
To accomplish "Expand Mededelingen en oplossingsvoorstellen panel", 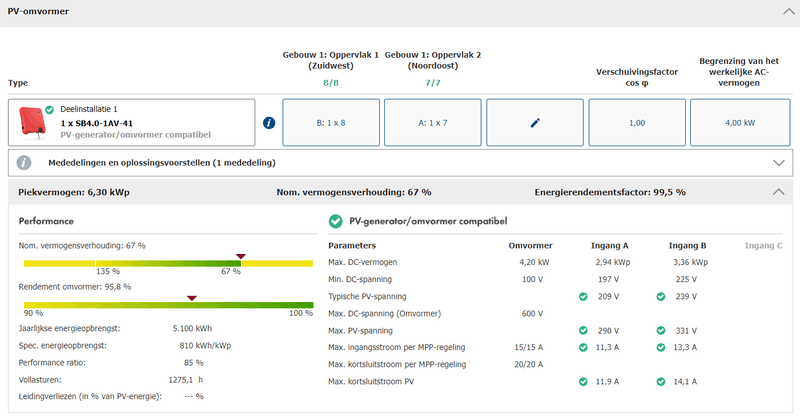I will pos(779,162).
